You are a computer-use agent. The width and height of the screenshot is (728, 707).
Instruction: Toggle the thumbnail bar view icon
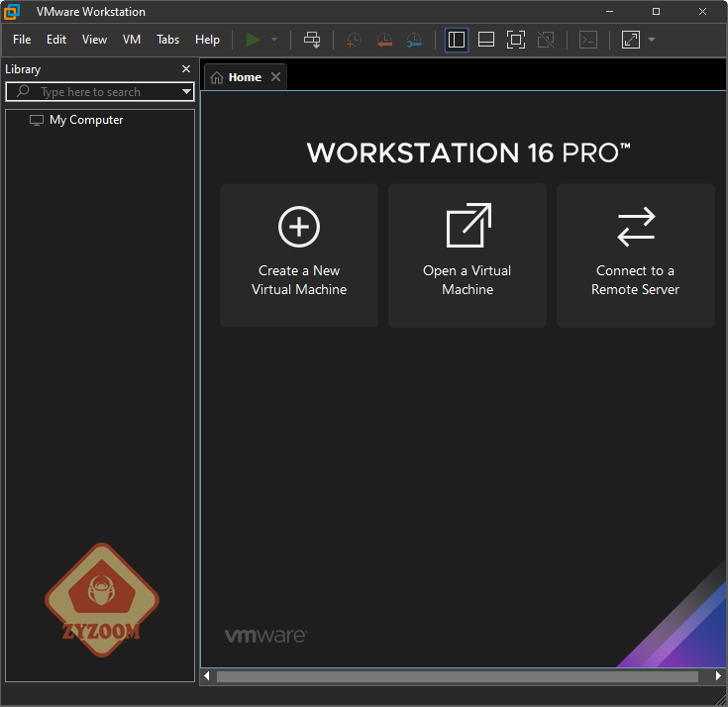[486, 40]
